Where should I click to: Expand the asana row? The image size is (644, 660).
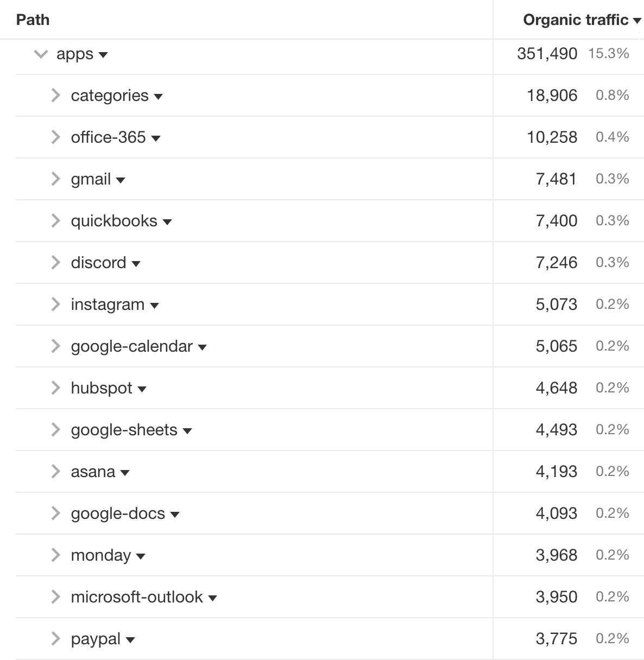(55, 472)
